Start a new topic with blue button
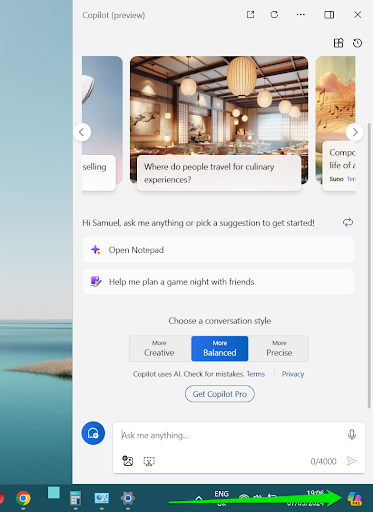This screenshot has height=512, width=373. 93,433
